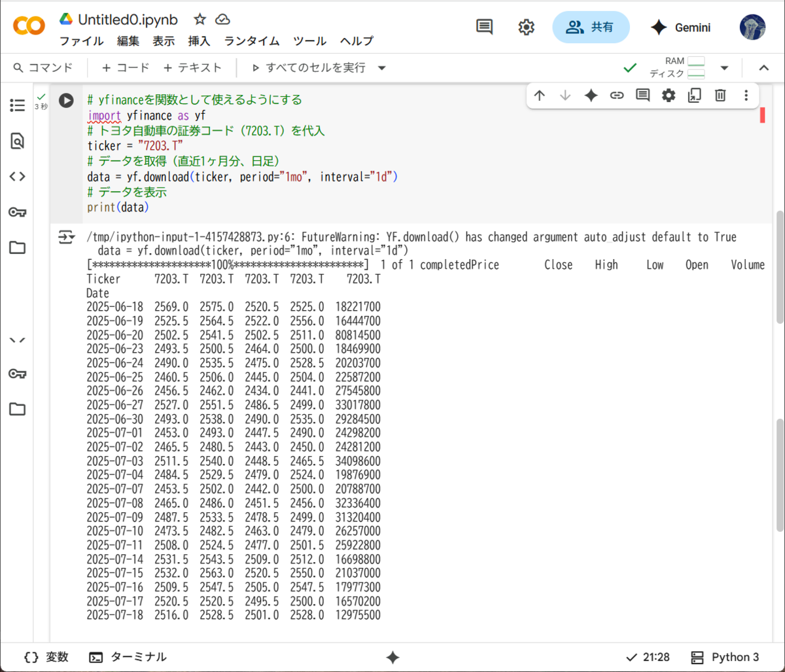This screenshot has height=672, width=785.
Task: Click the Colab logo
Action: click(29, 26)
